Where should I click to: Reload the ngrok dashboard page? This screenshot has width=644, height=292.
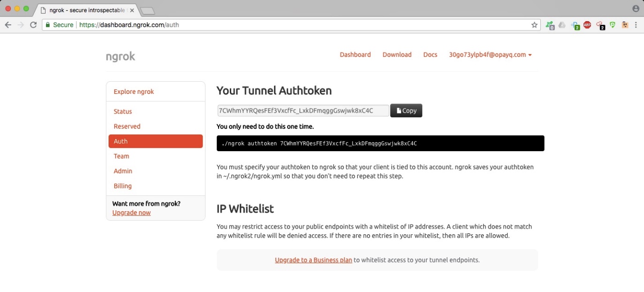33,25
